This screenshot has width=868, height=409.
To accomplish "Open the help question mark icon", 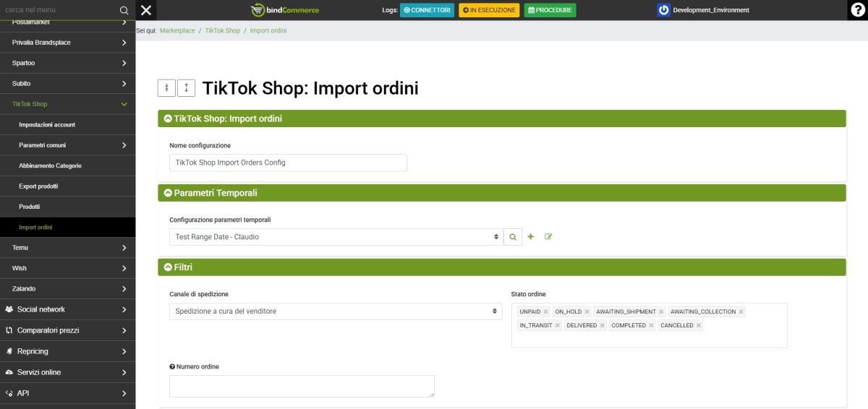I will pos(858,10).
